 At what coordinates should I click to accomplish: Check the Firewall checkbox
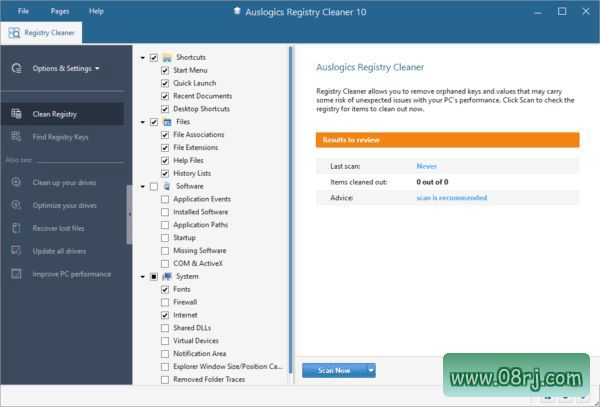(x=165, y=302)
